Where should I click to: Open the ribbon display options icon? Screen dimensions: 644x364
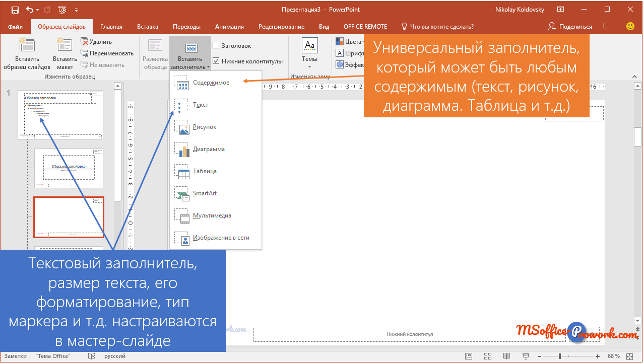point(561,10)
